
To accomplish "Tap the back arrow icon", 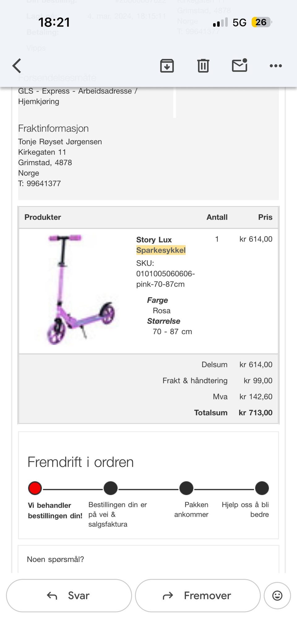I will [x=17, y=66].
